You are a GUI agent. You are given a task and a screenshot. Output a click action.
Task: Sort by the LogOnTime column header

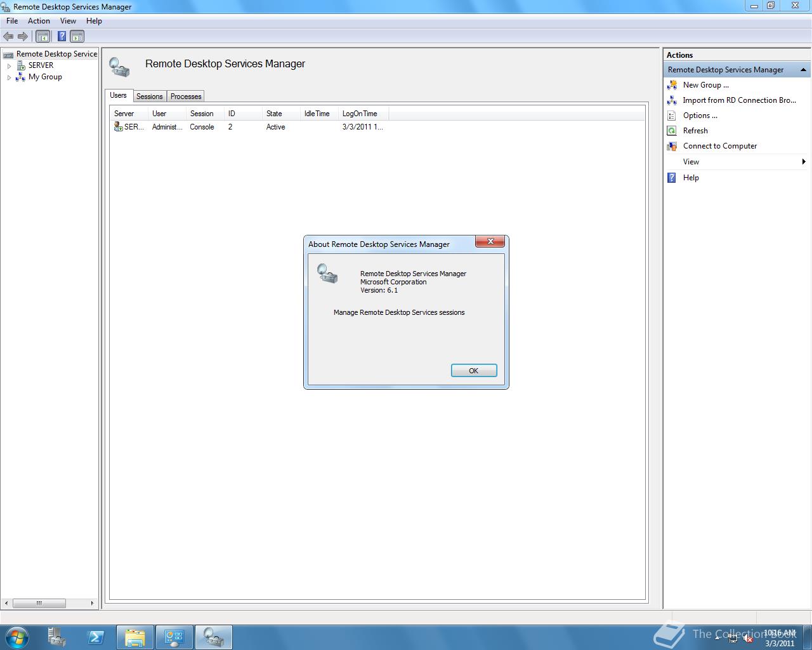tap(363, 114)
